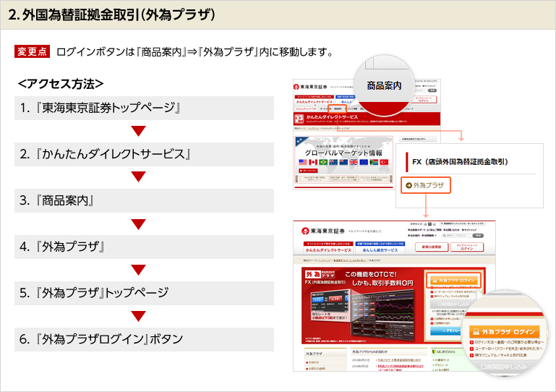Select the United Kingdom flag icon
This screenshot has width=556, height=392.
tap(354, 162)
